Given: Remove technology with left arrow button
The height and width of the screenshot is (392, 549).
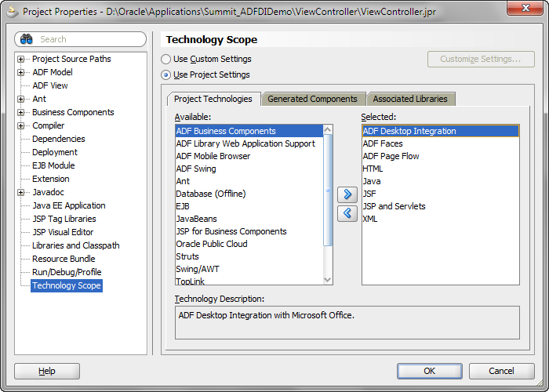Looking at the screenshot, I should (x=347, y=213).
